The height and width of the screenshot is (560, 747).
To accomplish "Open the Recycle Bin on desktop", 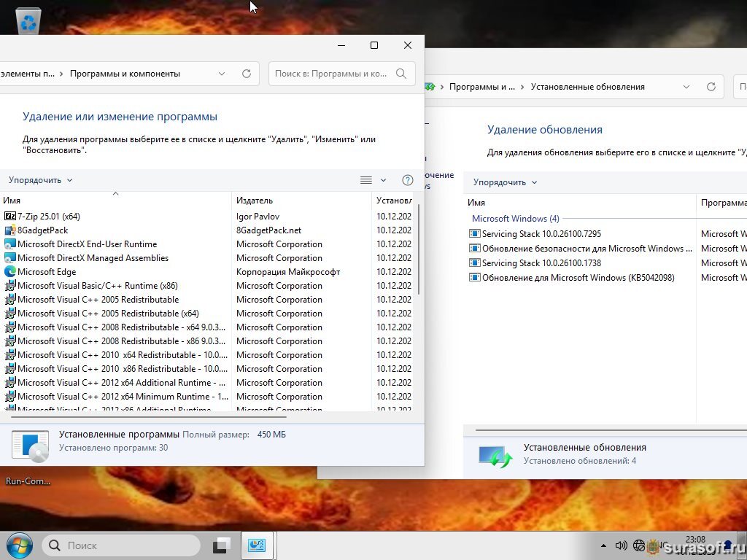I will [x=28, y=22].
